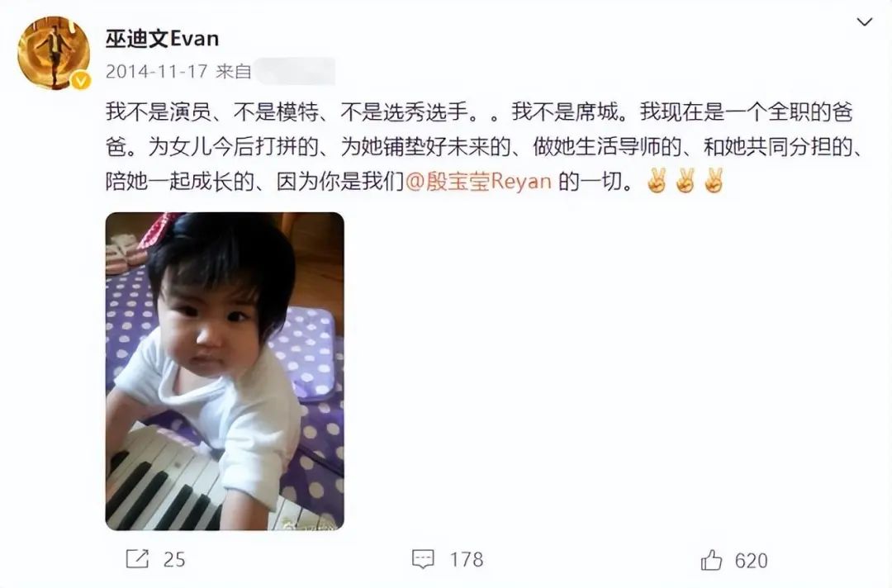Click the gold verified badge on avatar
This screenshot has height=588, width=892.
click(x=80, y=81)
